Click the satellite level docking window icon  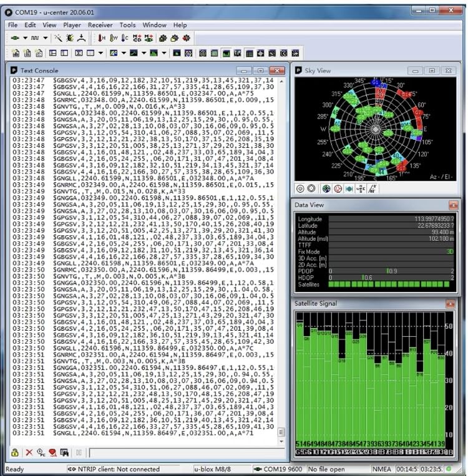tap(226, 53)
